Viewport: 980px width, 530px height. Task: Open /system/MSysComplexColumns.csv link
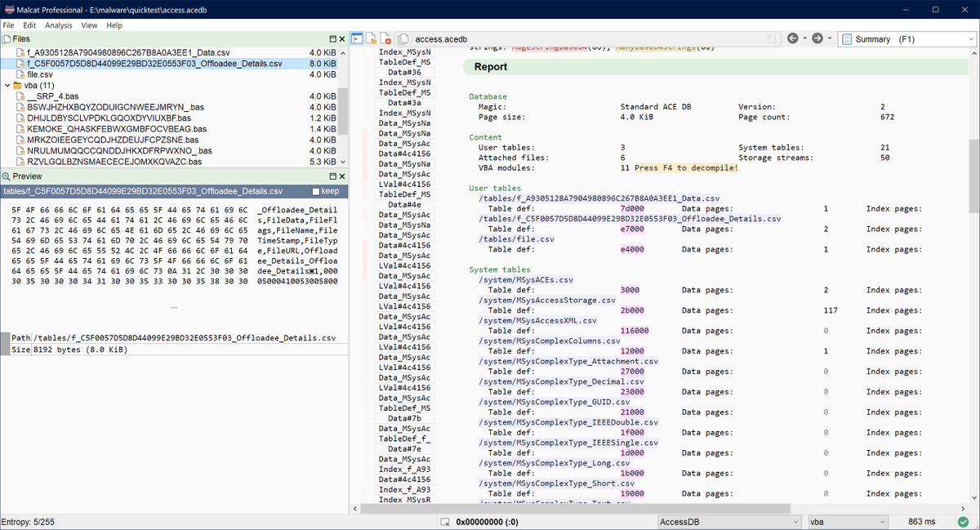pos(550,341)
